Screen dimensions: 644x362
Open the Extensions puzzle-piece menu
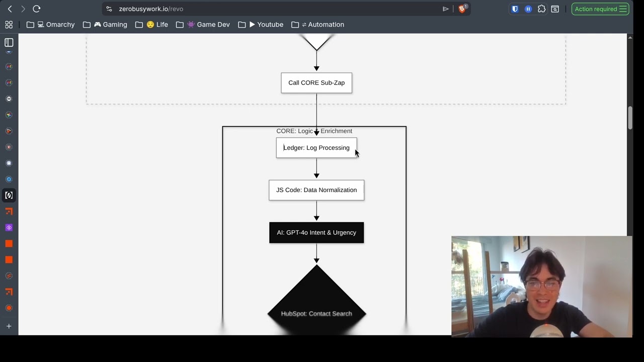(541, 9)
